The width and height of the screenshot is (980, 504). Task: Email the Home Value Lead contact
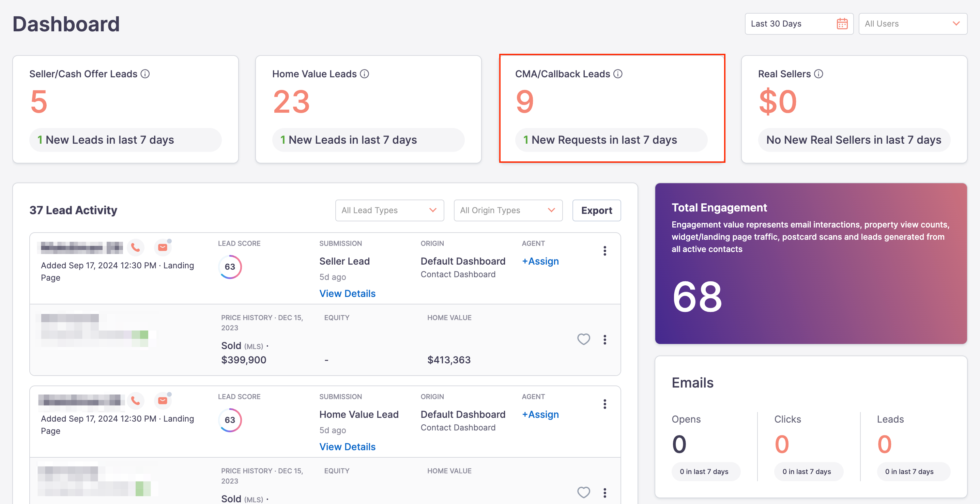point(163,401)
